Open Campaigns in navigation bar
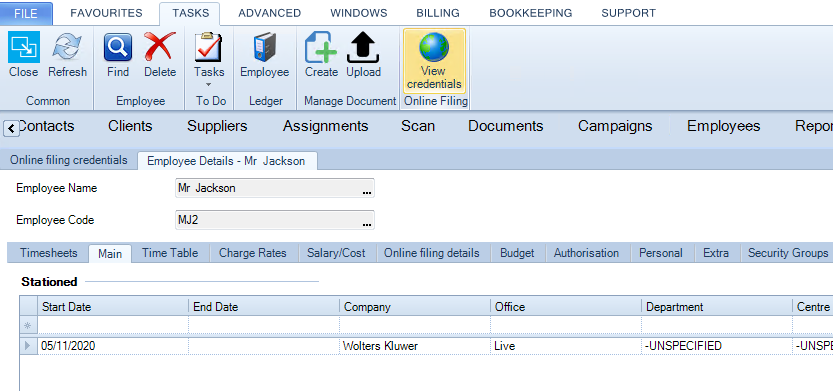 point(615,126)
